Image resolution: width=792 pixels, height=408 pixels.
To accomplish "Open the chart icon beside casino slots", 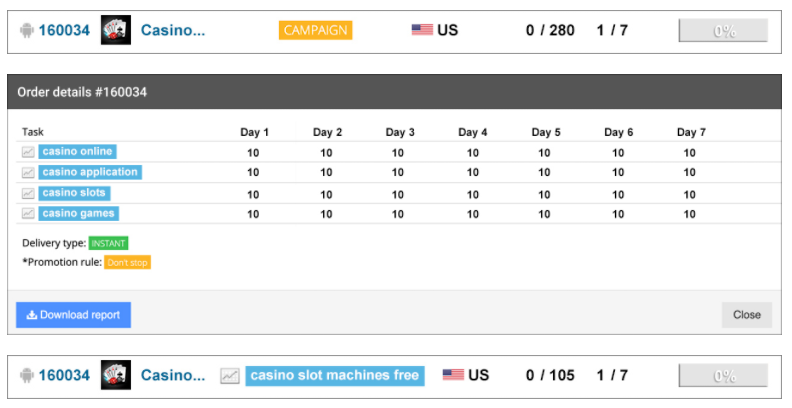I will pyautogui.click(x=28, y=193).
